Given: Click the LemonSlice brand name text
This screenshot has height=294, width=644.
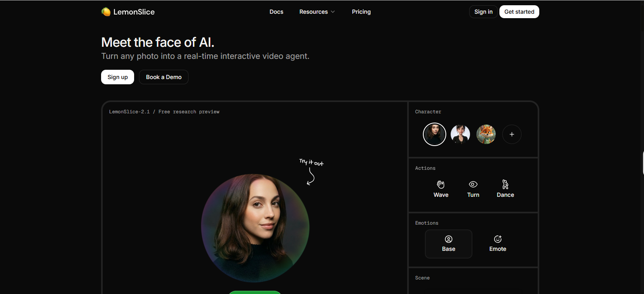Looking at the screenshot, I should point(134,12).
